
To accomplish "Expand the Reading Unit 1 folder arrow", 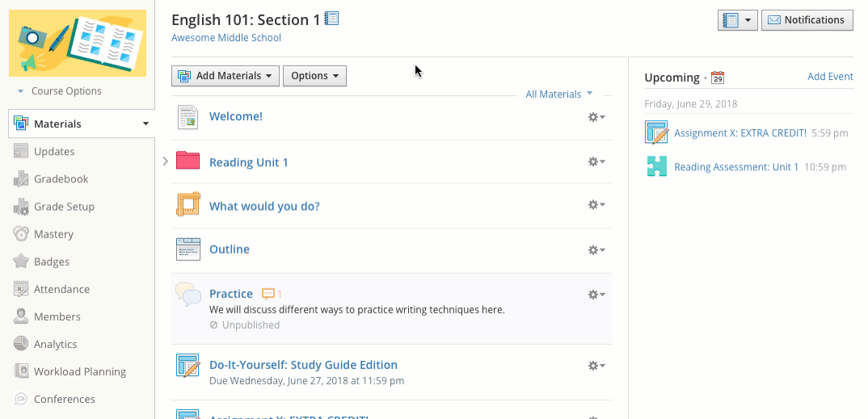I will pyautogui.click(x=165, y=161).
